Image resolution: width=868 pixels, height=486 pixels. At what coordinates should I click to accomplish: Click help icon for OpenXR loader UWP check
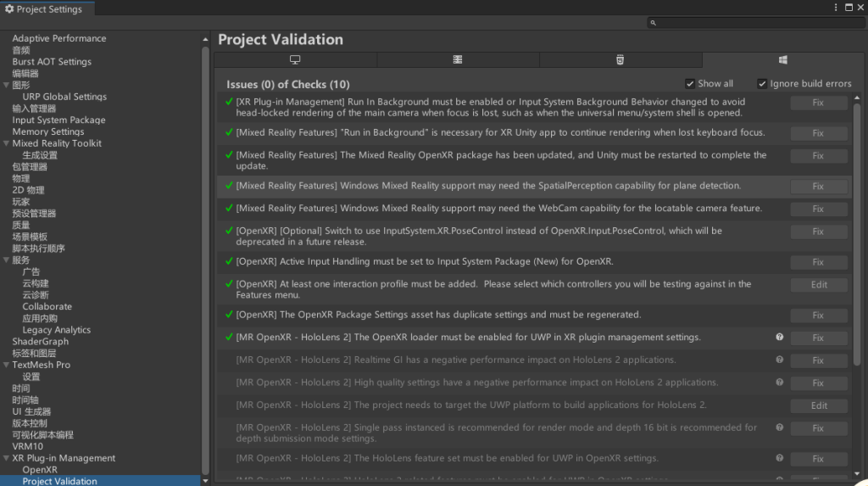(780, 337)
